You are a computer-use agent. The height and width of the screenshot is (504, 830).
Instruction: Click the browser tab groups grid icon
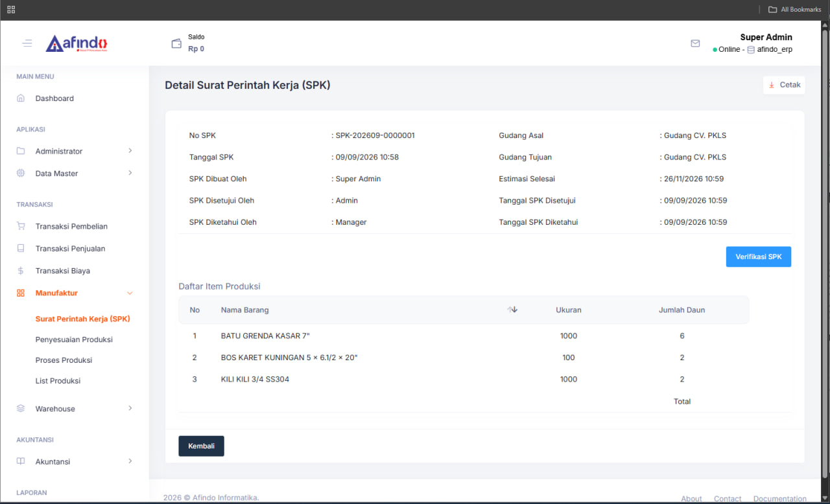pos(11,10)
